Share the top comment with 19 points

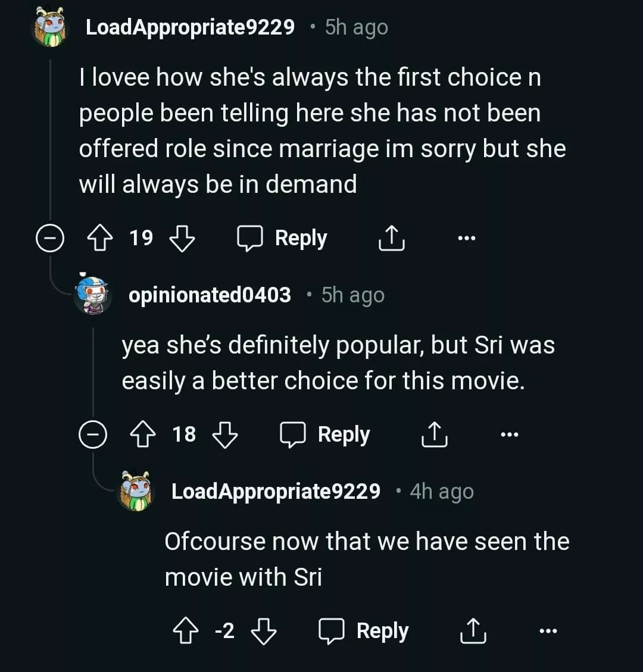(392, 239)
